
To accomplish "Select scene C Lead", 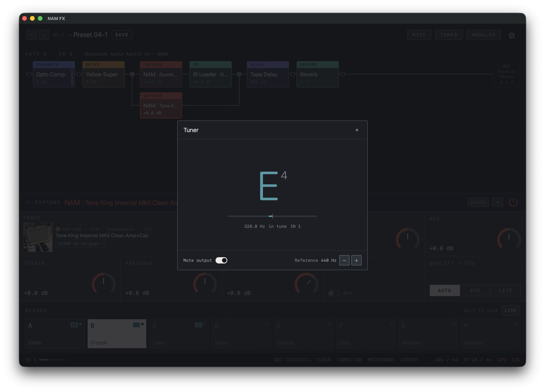I will tap(179, 334).
